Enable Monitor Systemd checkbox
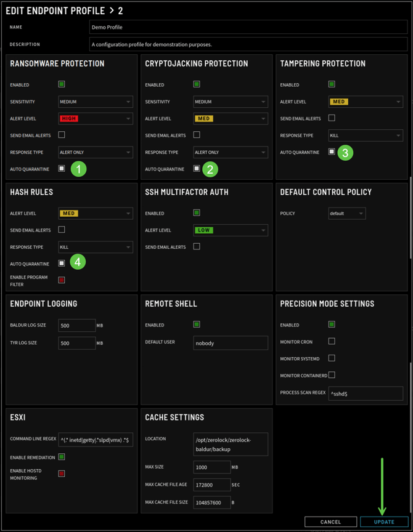The height and width of the screenshot is (532, 413). coord(332,358)
